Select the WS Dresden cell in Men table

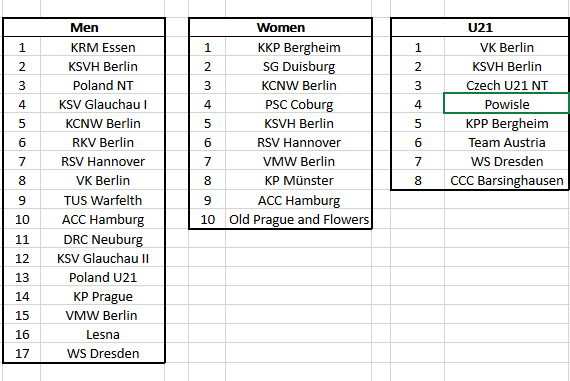pos(103,353)
